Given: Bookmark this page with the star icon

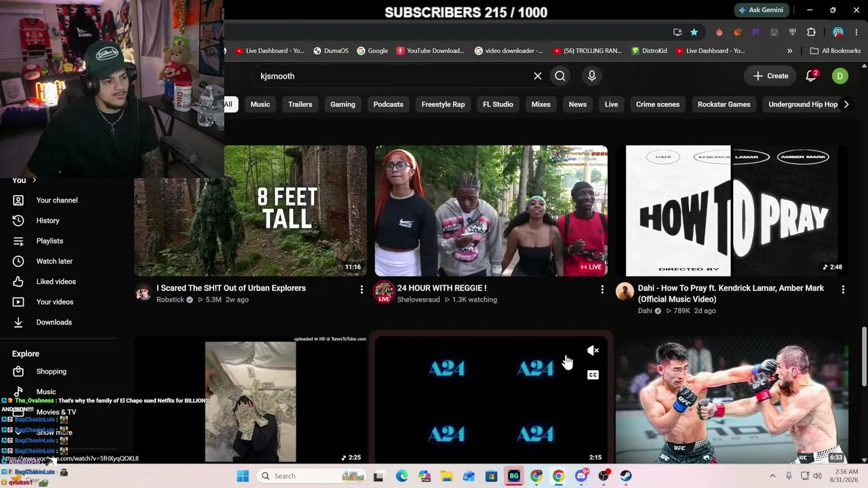Looking at the screenshot, I should pyautogui.click(x=694, y=32).
